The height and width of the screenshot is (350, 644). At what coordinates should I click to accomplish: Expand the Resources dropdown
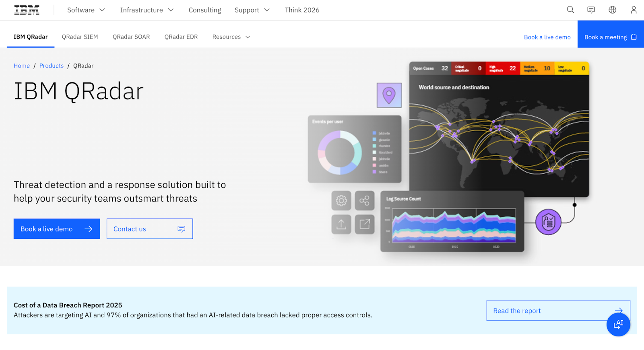click(231, 37)
